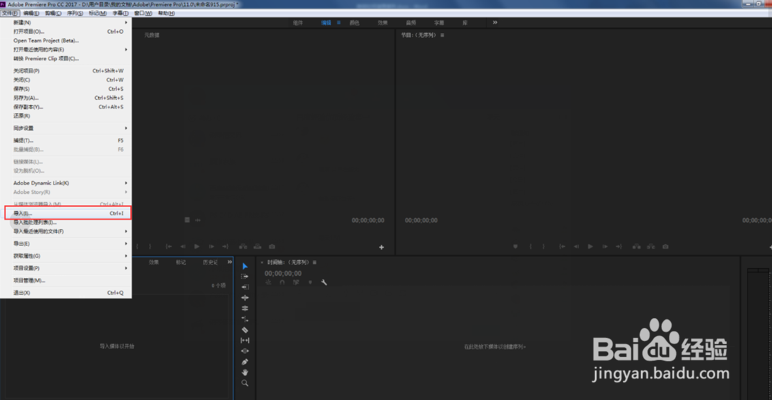Expand 获取属性(G) submenu
The image size is (772, 400).
point(66,256)
